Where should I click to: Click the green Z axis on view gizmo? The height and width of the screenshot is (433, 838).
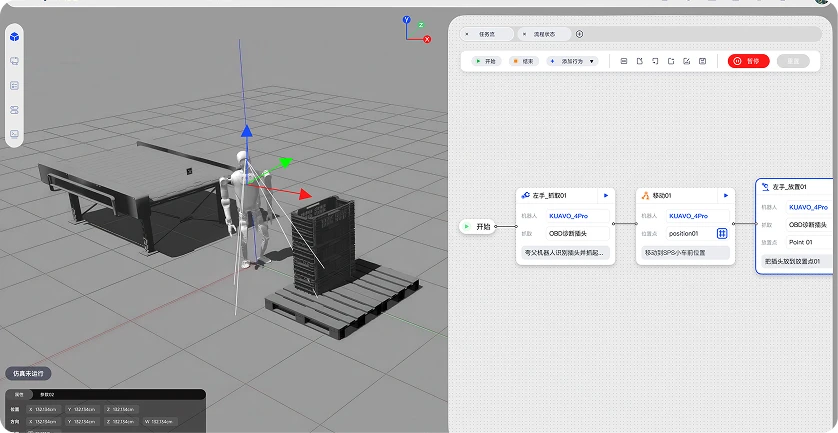point(421,25)
